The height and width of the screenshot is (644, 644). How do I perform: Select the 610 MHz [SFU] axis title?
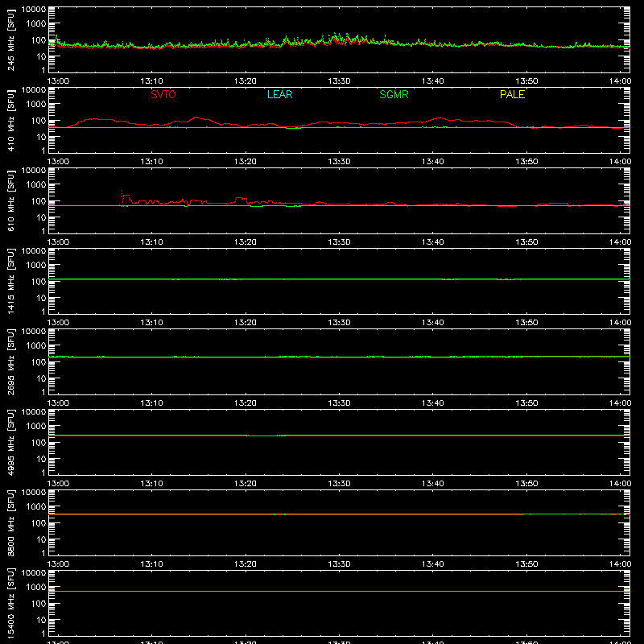click(11, 200)
